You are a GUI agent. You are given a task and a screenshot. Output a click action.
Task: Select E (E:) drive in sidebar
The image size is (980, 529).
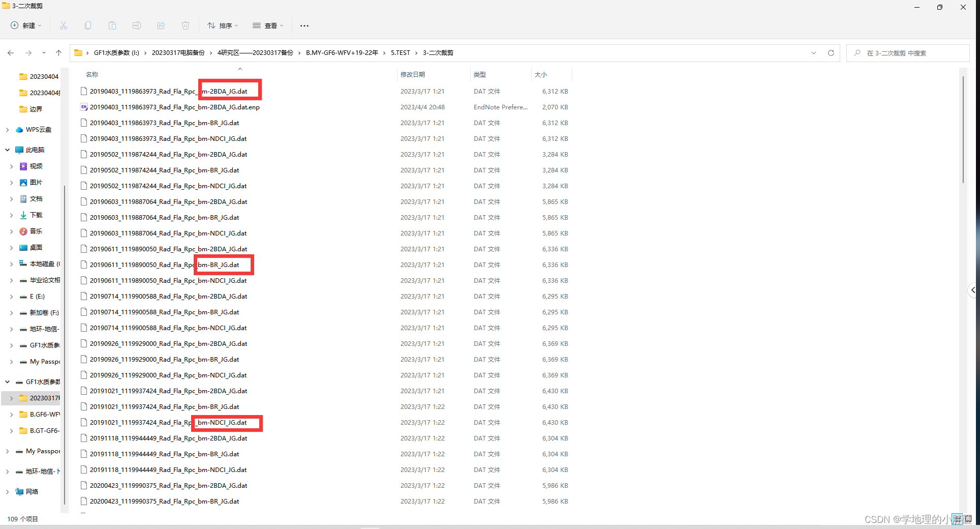pos(32,297)
